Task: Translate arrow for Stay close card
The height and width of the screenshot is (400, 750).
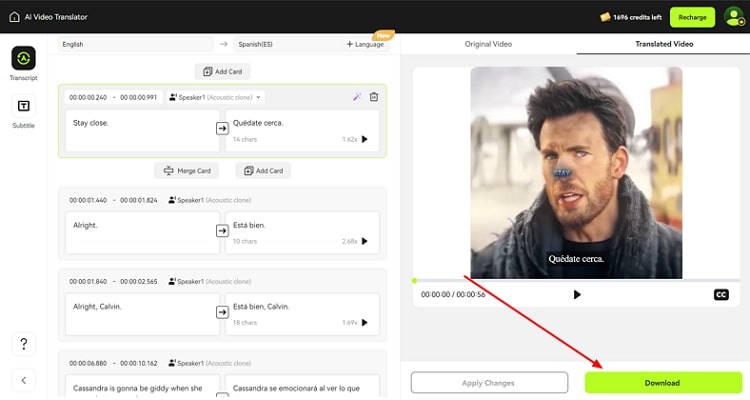Action: 222,128
